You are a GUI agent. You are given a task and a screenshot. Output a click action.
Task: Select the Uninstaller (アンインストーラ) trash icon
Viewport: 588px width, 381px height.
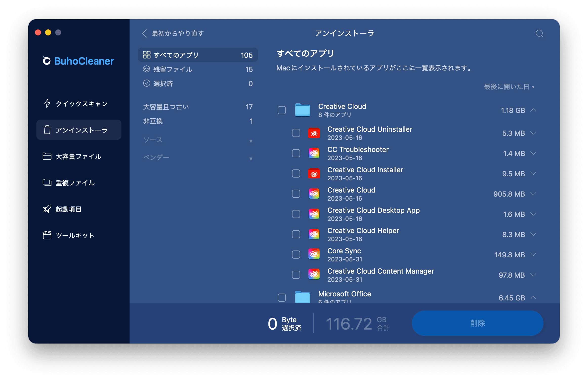coord(47,130)
